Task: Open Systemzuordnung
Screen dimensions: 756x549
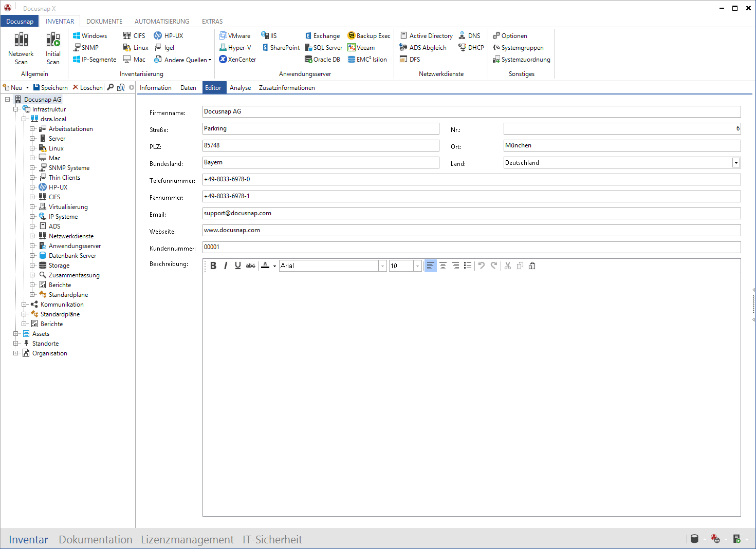Action: [x=521, y=59]
